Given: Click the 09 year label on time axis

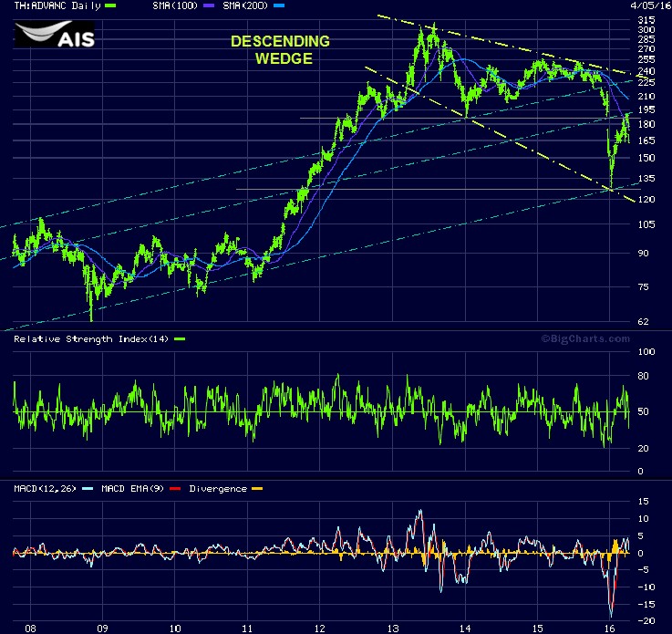Looking at the screenshot, I should [x=102, y=629].
